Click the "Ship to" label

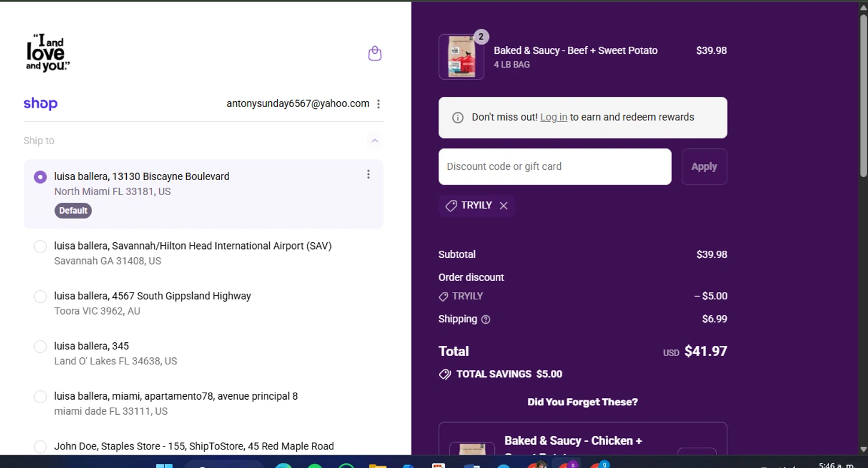click(x=39, y=141)
